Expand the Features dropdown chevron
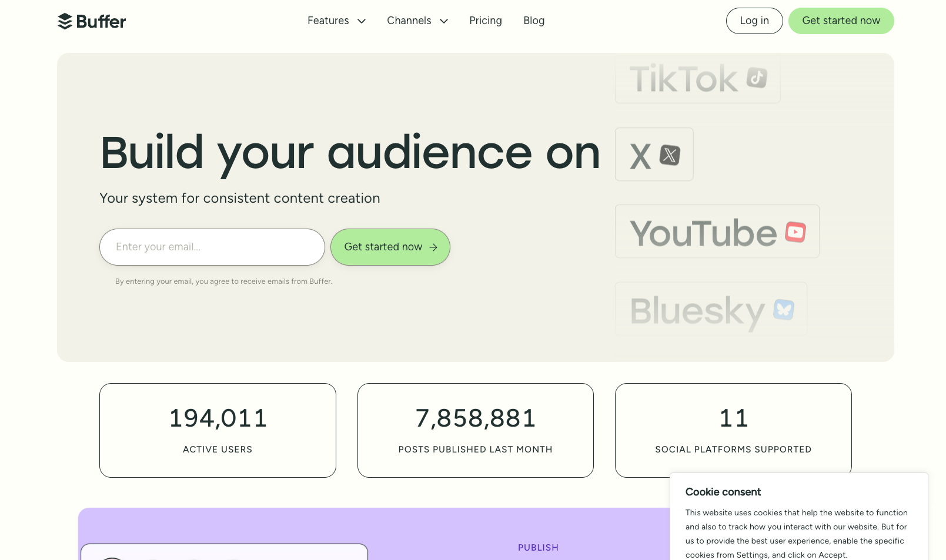This screenshot has height=560, width=946. point(362,21)
